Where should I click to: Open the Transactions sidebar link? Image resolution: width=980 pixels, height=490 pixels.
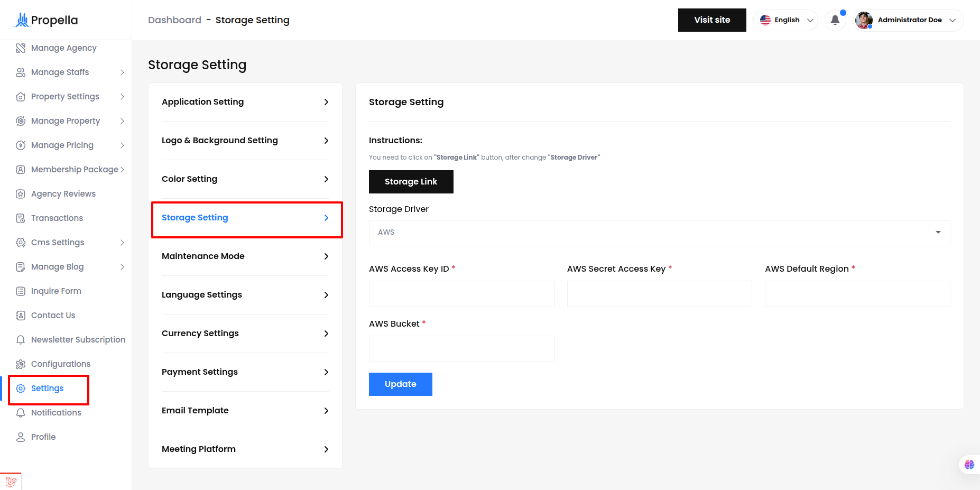click(x=57, y=218)
